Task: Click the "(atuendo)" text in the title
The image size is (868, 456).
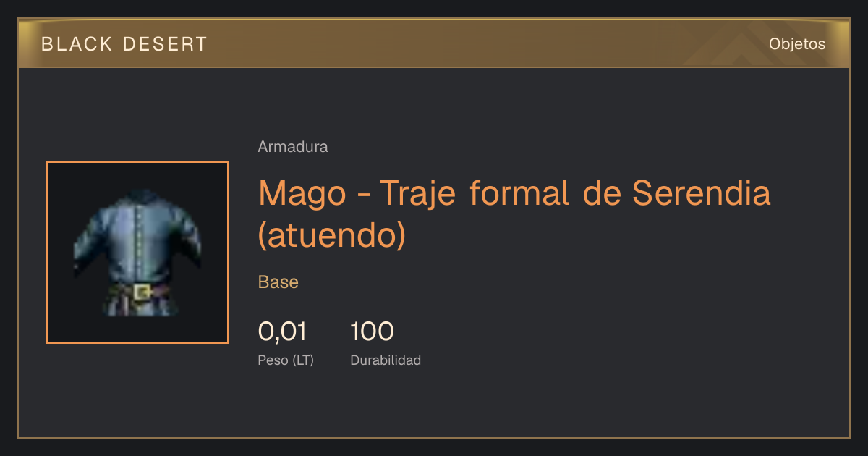Action: click(333, 235)
